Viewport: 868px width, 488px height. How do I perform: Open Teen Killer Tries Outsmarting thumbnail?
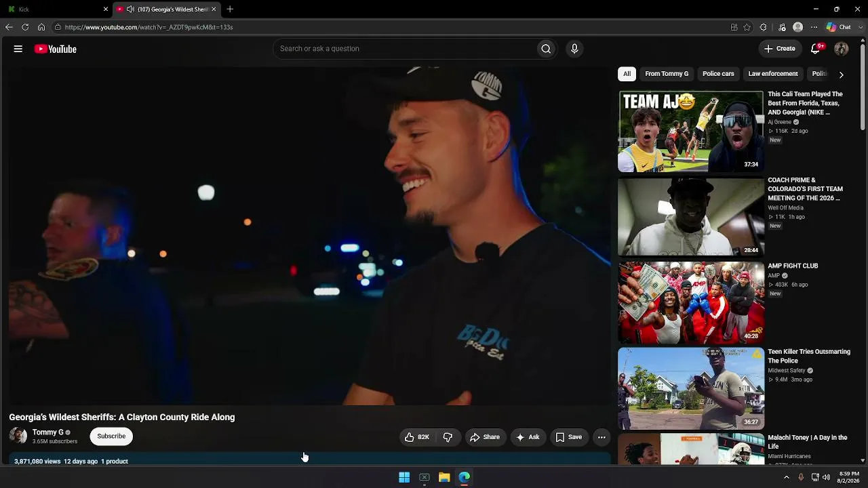691,388
